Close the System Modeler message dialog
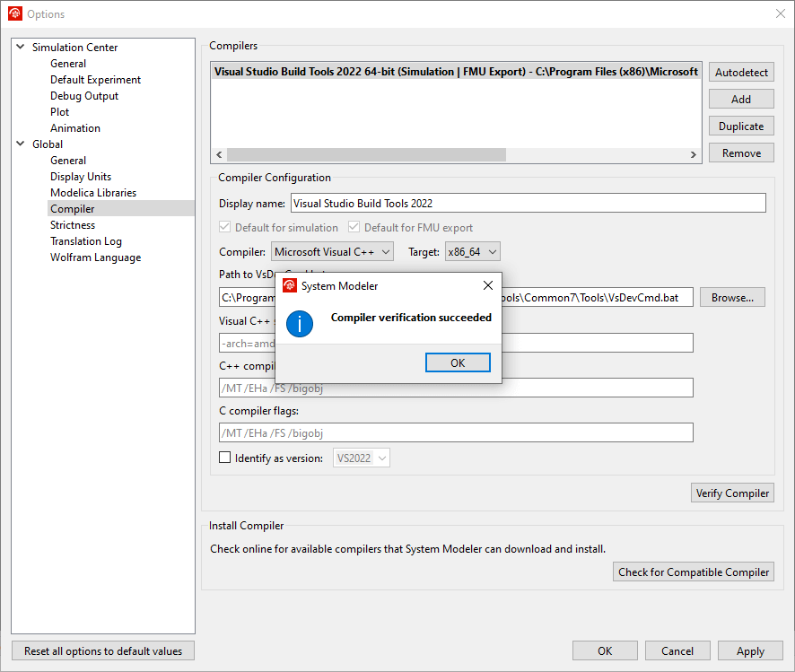Image resolution: width=795 pixels, height=672 pixels. 488,285
